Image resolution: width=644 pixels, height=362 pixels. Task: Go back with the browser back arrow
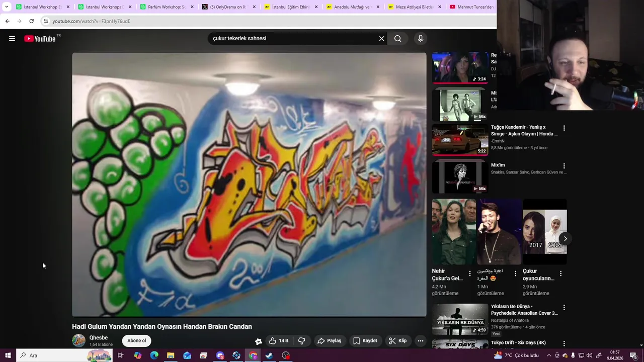(7, 21)
